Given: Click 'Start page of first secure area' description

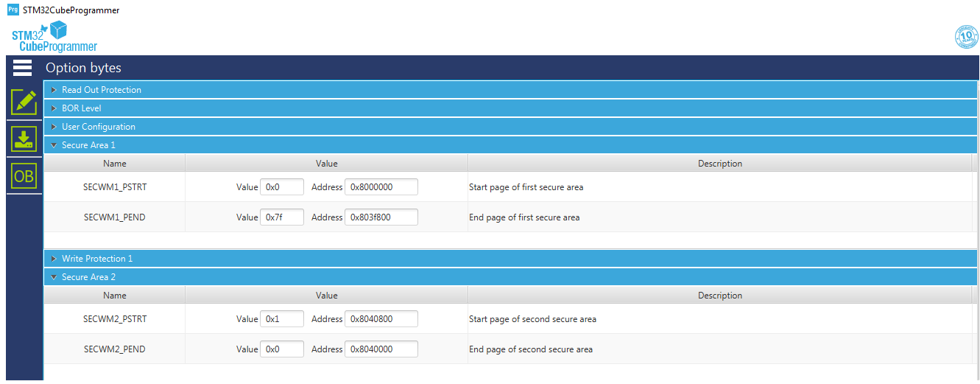Looking at the screenshot, I should coord(526,187).
